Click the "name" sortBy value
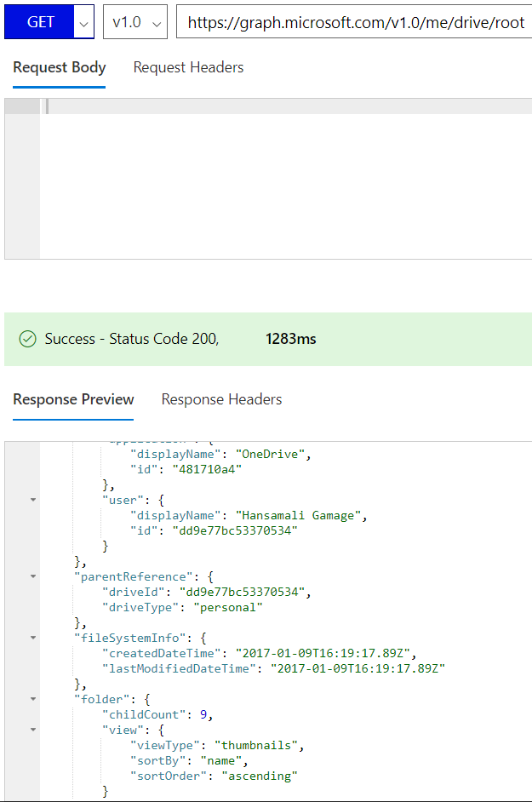Viewport: 532px width, 802px height. (221, 761)
